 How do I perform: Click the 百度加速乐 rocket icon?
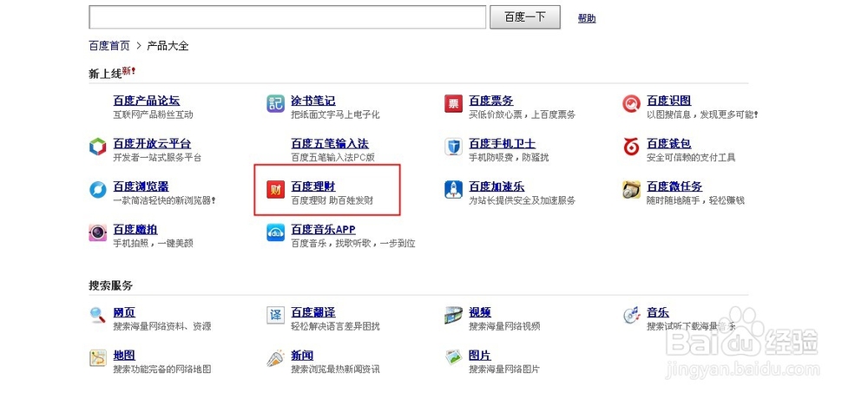pyautogui.click(x=453, y=190)
